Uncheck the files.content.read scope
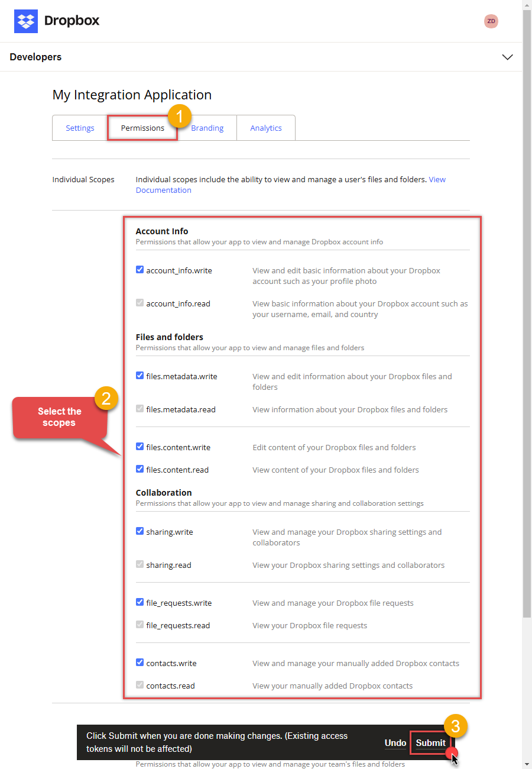Viewport: 532px width, 769px height. 140,469
